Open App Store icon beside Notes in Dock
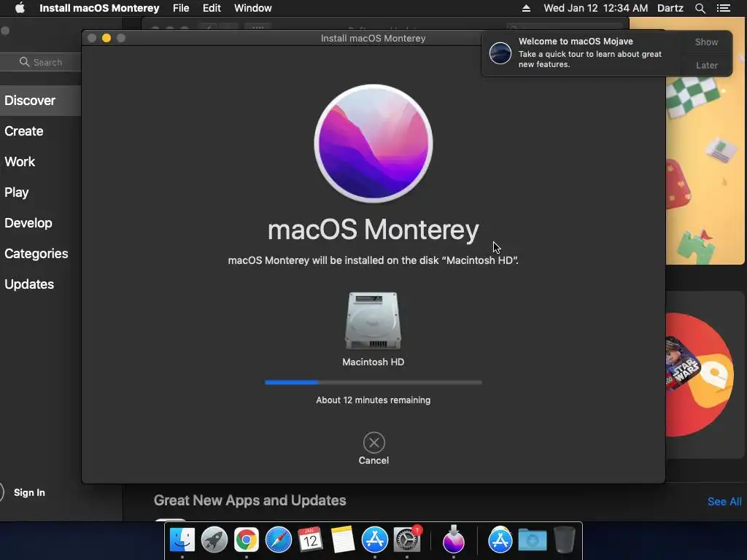Image resolution: width=747 pixels, height=560 pixels. (x=375, y=540)
